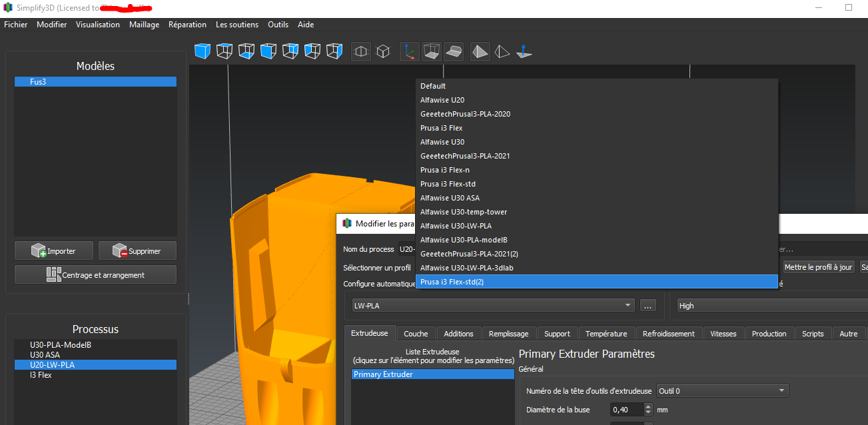Viewport: 868px width, 425px height.
Task: Switch to left view cube icon
Action: (x=312, y=51)
